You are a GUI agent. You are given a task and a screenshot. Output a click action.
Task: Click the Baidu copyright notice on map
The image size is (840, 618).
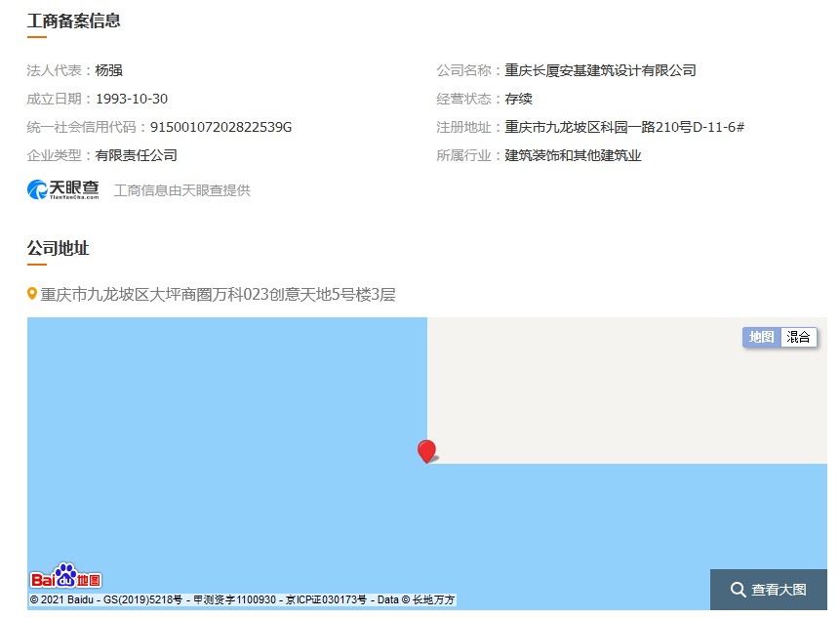pyautogui.click(x=242, y=599)
